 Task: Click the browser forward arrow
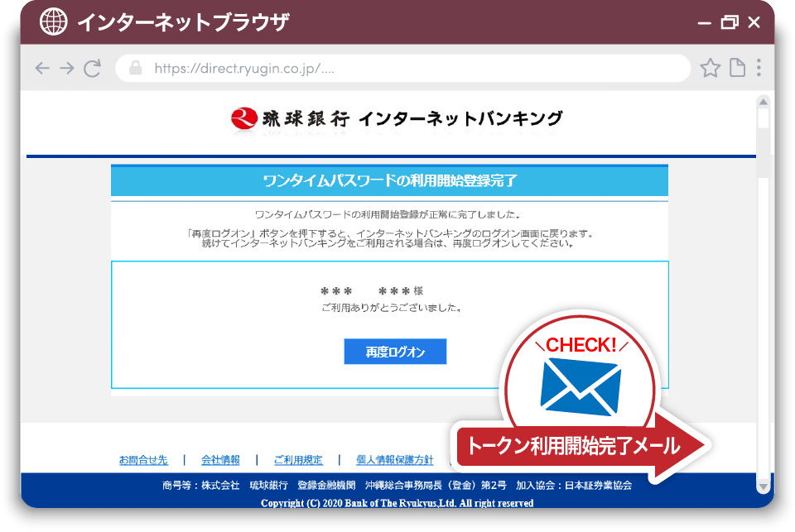(67, 68)
